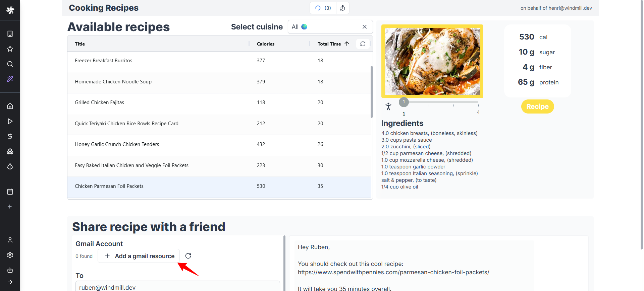Image resolution: width=644 pixels, height=291 pixels.
Task: Click the To email input field
Action: (178, 287)
